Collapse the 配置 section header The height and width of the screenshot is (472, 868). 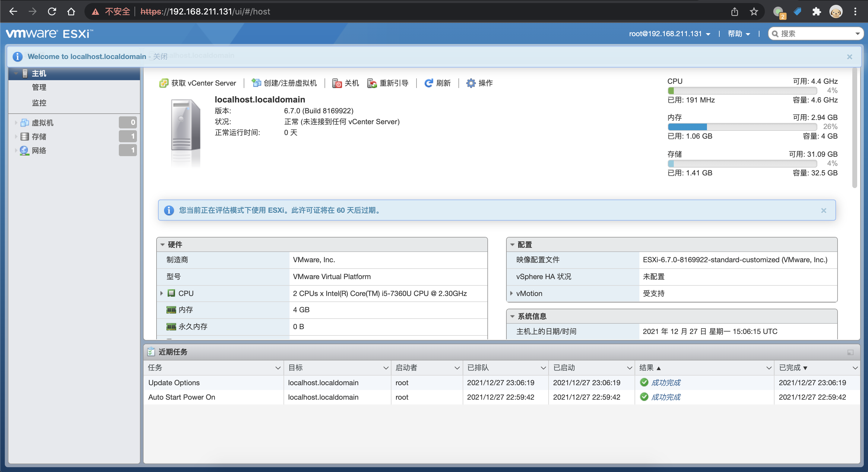pyautogui.click(x=512, y=245)
